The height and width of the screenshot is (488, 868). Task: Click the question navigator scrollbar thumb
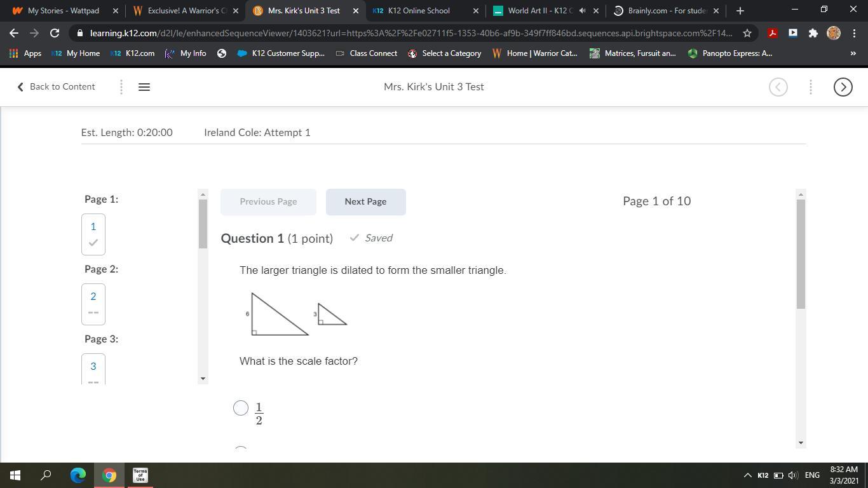(203, 224)
